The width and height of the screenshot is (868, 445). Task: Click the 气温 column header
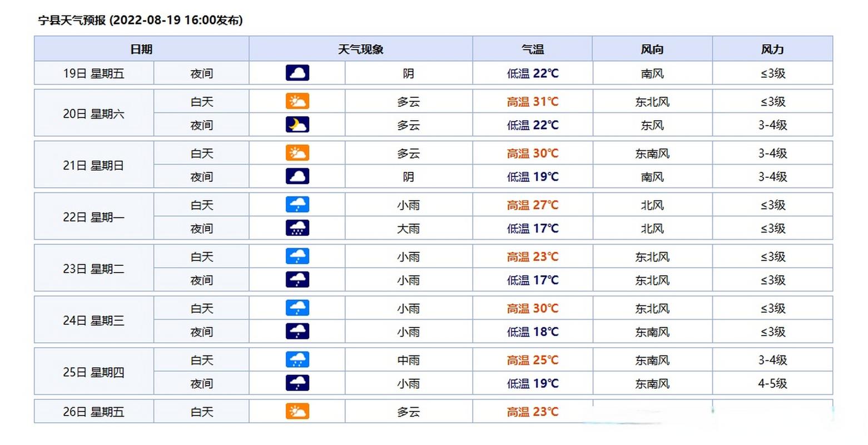click(533, 49)
